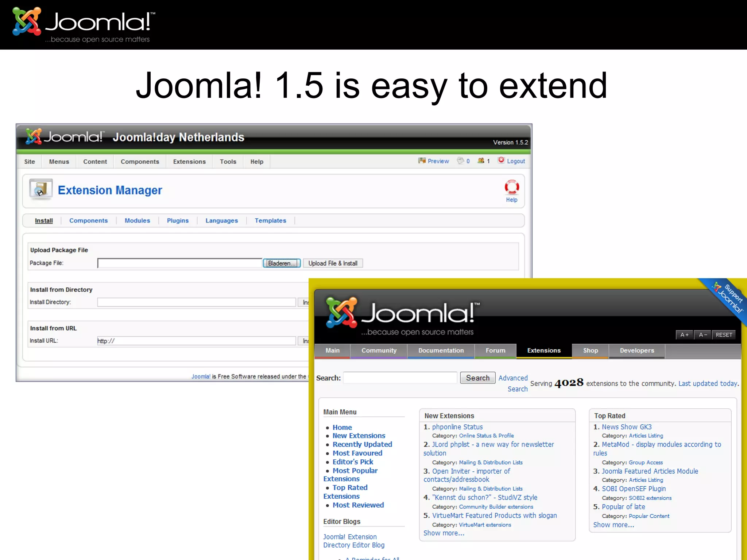Viewport: 747px width, 560px height.
Task: Open the Developers tab
Action: pyautogui.click(x=637, y=351)
